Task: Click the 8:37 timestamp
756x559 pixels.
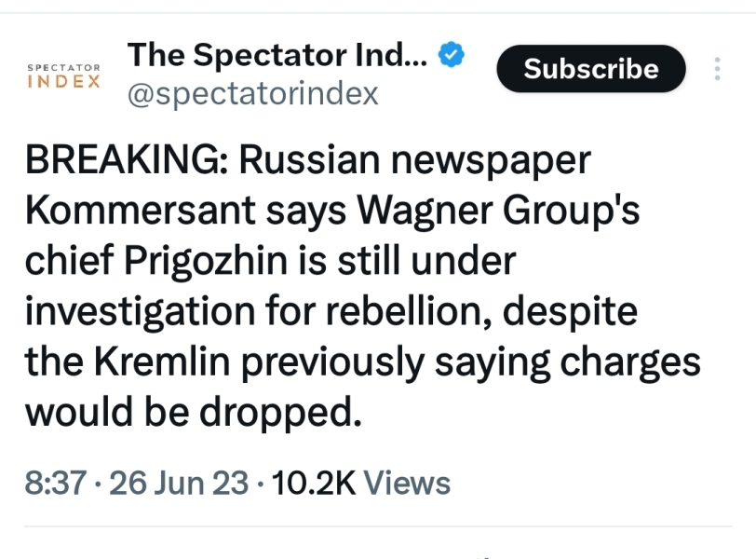Action: point(57,484)
